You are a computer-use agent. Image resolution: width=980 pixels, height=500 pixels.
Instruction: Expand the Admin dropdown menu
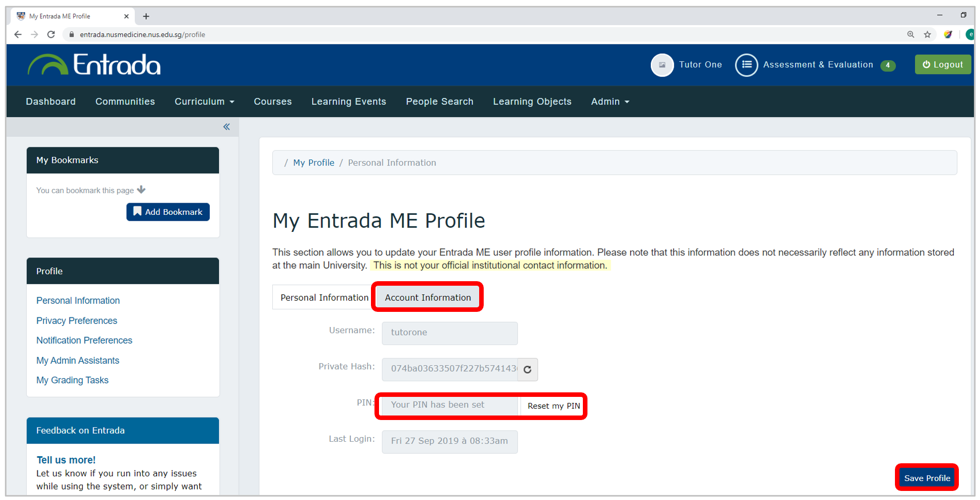coord(610,102)
